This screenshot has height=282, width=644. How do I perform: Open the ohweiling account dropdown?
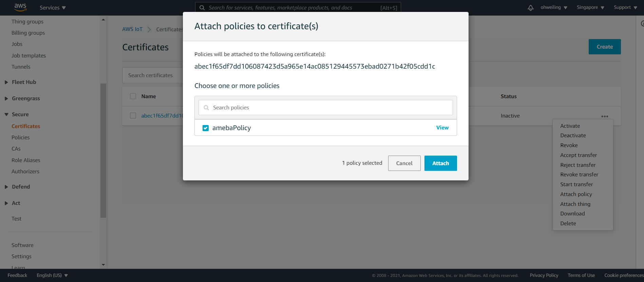pos(554,7)
